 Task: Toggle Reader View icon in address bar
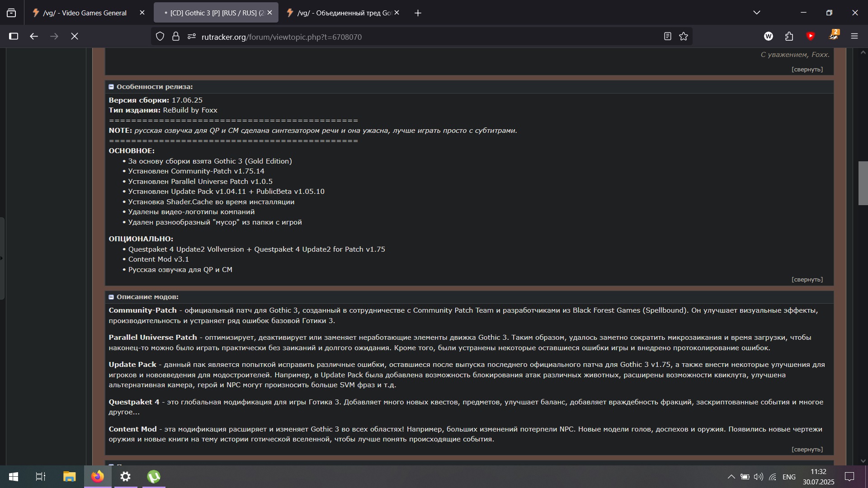coord(667,37)
